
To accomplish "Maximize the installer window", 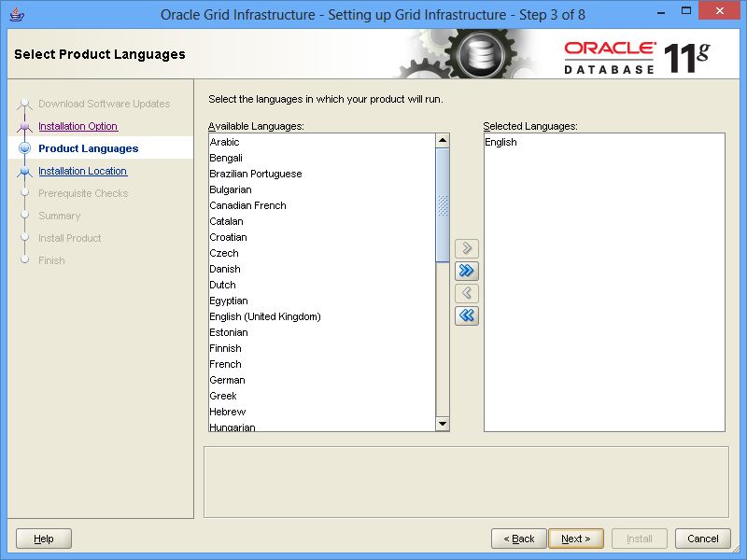I will [x=686, y=10].
